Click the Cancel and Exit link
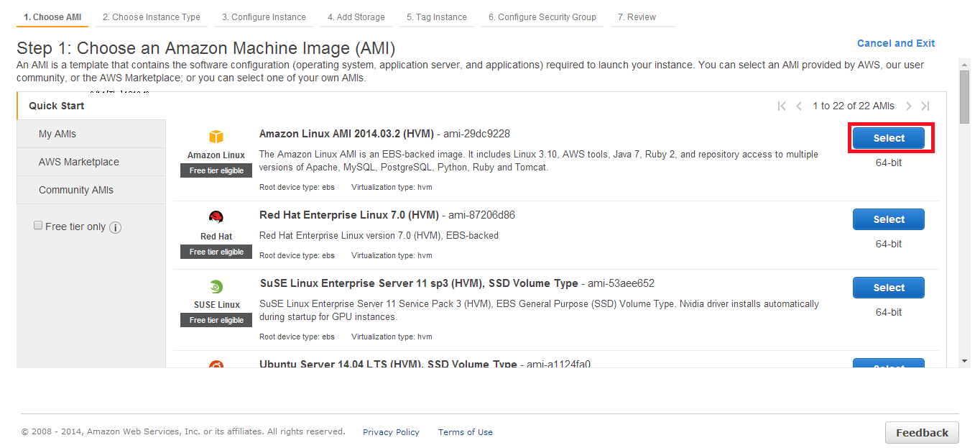 click(x=896, y=43)
